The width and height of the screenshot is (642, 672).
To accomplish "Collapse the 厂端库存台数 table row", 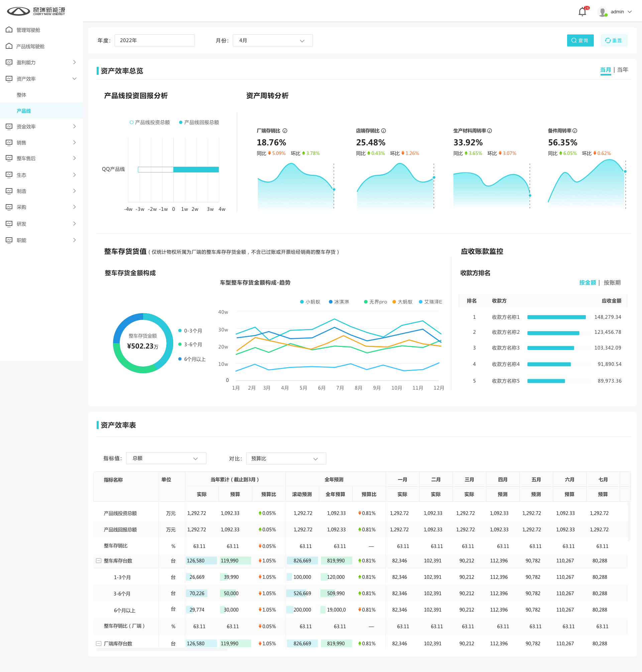I will pos(99,644).
